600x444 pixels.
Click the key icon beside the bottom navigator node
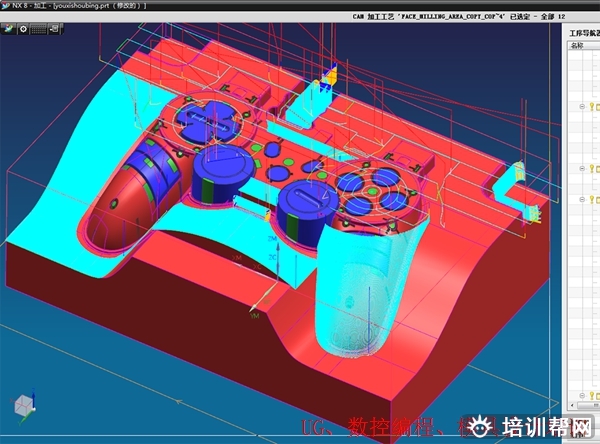(x=591, y=198)
